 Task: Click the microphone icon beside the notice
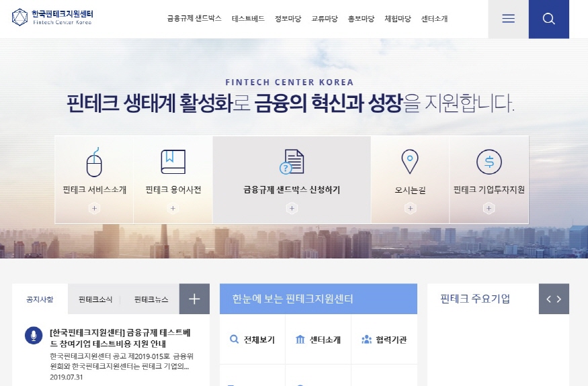(34, 335)
